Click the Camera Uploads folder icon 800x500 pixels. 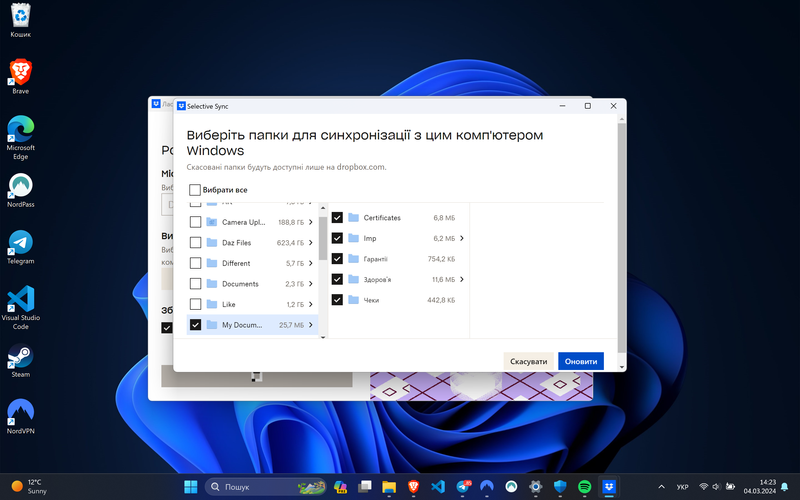(211, 222)
